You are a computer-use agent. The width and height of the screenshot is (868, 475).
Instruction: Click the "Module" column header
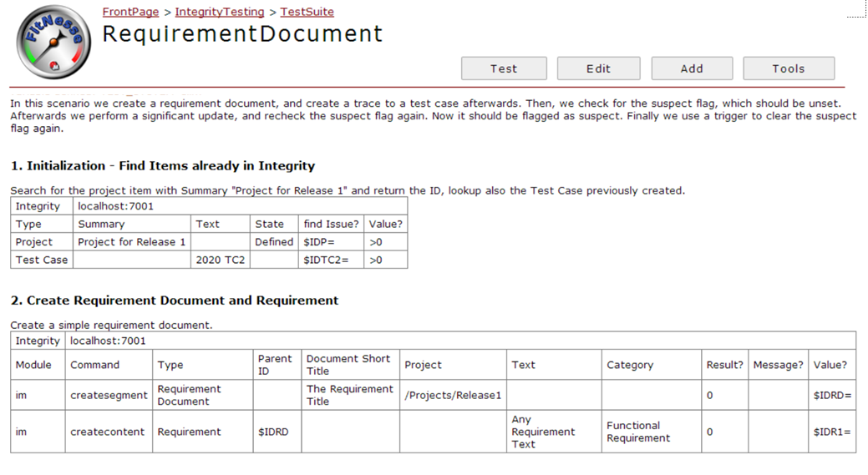[x=38, y=365]
